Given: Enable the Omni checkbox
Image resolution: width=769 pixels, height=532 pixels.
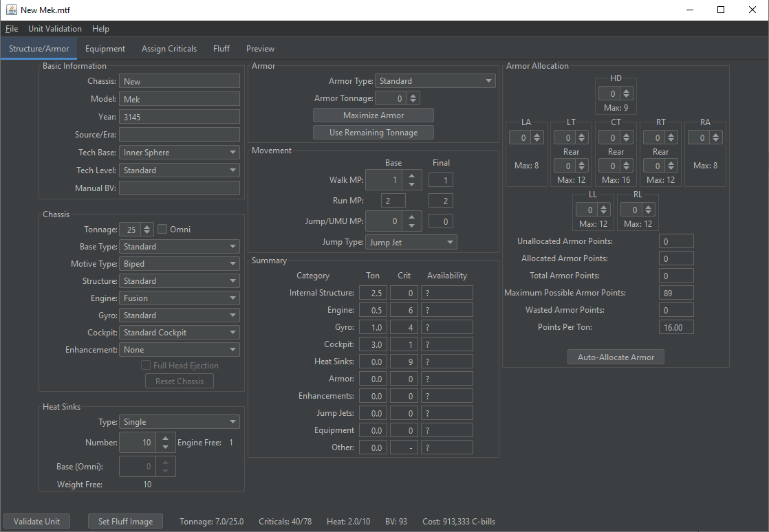Looking at the screenshot, I should click(x=162, y=229).
